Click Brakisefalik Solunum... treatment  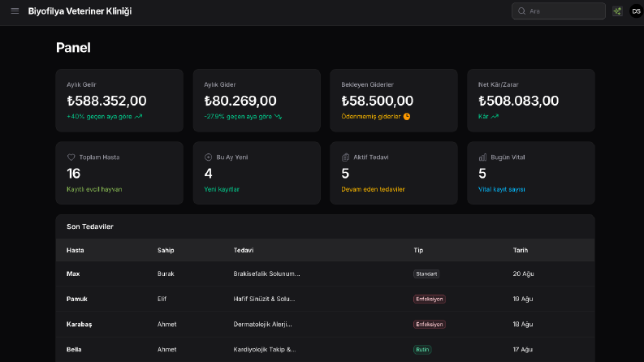(x=266, y=274)
